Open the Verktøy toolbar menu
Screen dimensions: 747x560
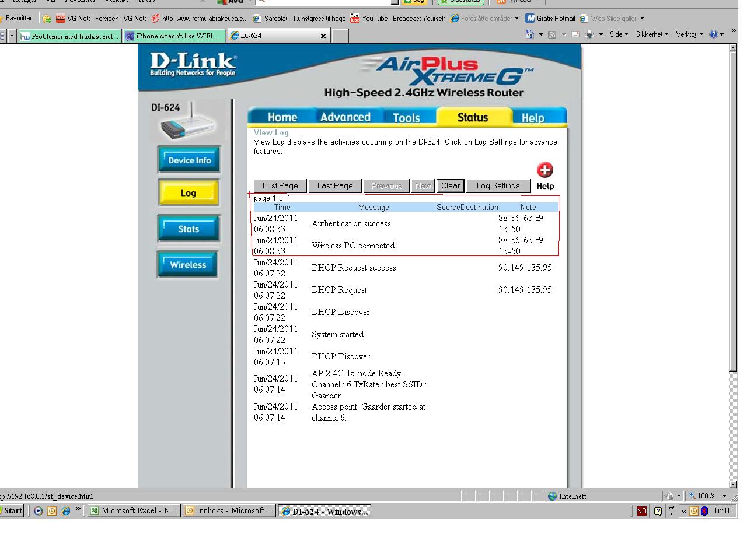point(690,34)
